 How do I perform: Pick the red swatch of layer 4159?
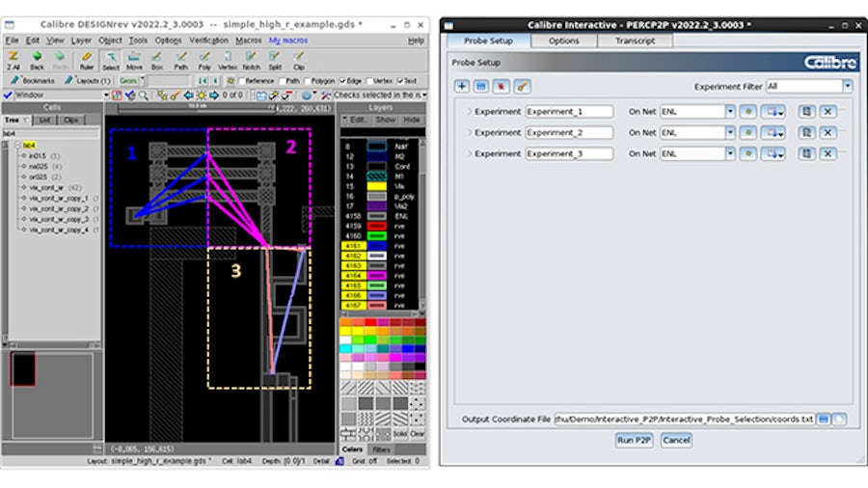(x=376, y=227)
